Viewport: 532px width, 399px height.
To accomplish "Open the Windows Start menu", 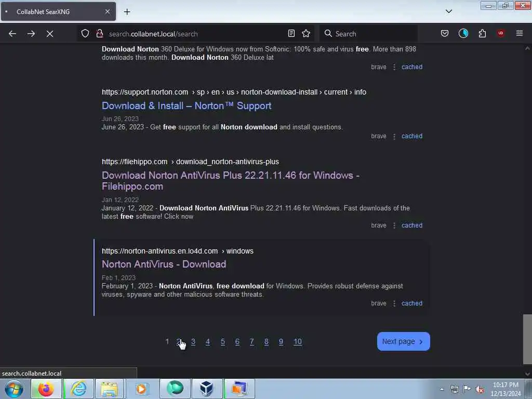I will [14, 389].
